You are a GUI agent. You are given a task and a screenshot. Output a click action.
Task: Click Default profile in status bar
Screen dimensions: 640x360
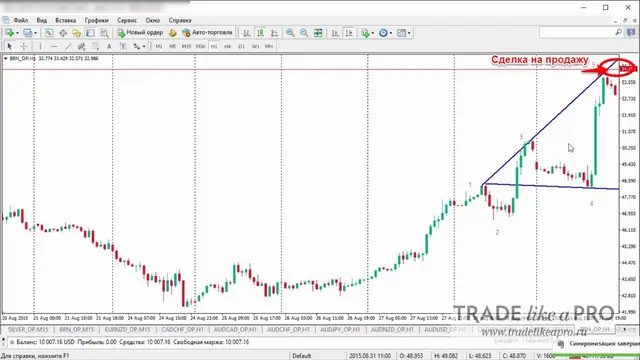[302, 356]
